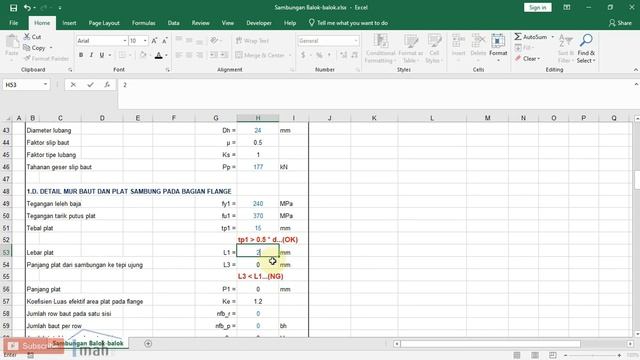The width and height of the screenshot is (640, 360).
Task: Zoom in with plus icon in status bar
Action: tap(619, 355)
